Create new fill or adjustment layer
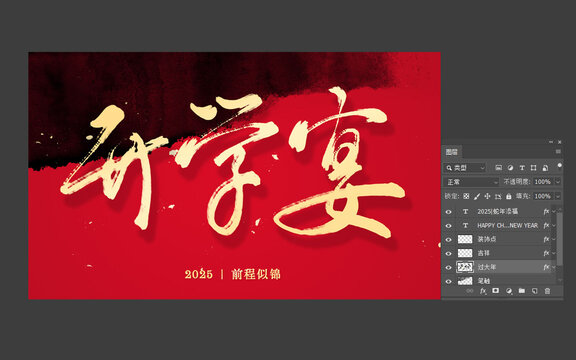Image resolution: width=576 pixels, height=360 pixels. (509, 291)
